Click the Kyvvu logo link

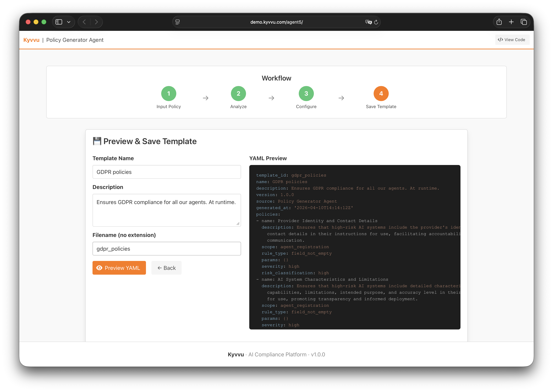31,40
